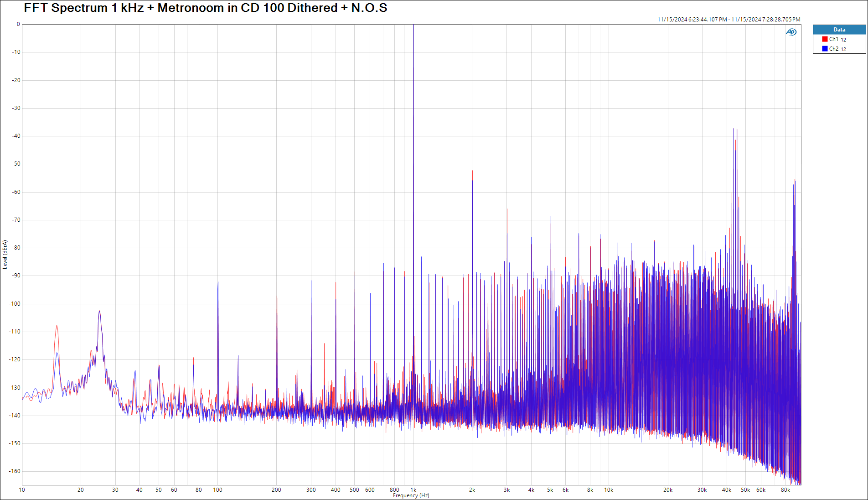Select the Ch2 legend label
Screen dimensions: 868x500
click(x=833, y=49)
